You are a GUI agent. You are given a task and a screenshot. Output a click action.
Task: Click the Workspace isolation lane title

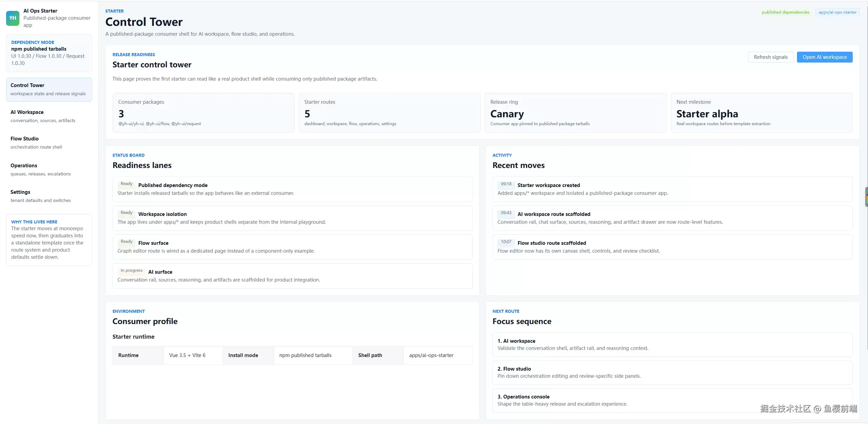pos(162,214)
